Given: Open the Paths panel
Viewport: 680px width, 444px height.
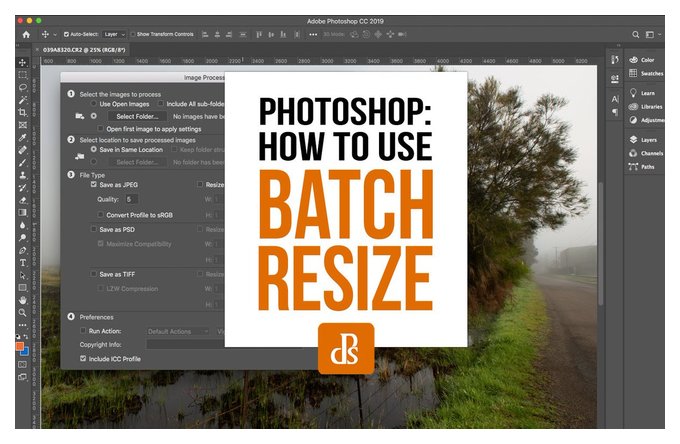Looking at the screenshot, I should point(642,166).
